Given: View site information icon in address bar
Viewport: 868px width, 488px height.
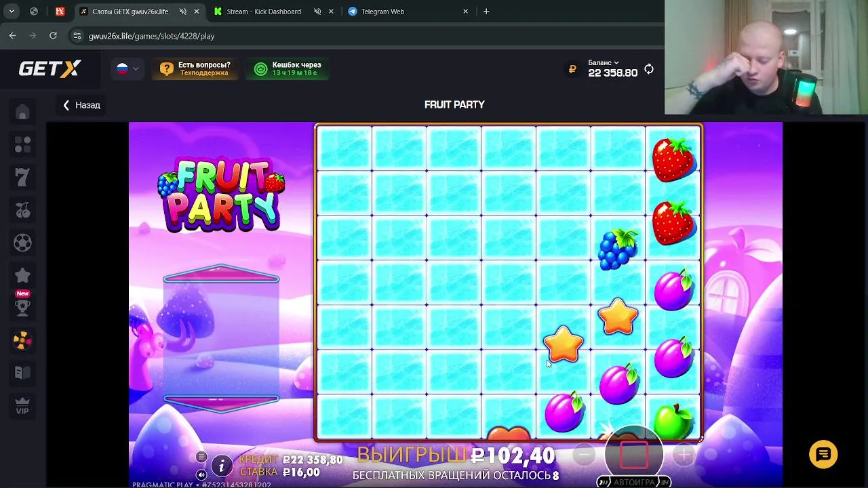Looking at the screenshot, I should click(x=77, y=36).
